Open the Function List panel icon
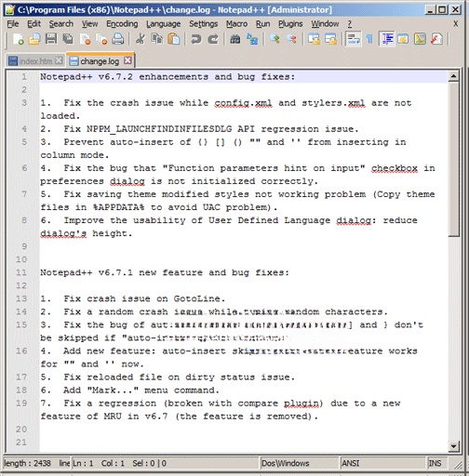The width and height of the screenshot is (469, 476). coord(436,39)
